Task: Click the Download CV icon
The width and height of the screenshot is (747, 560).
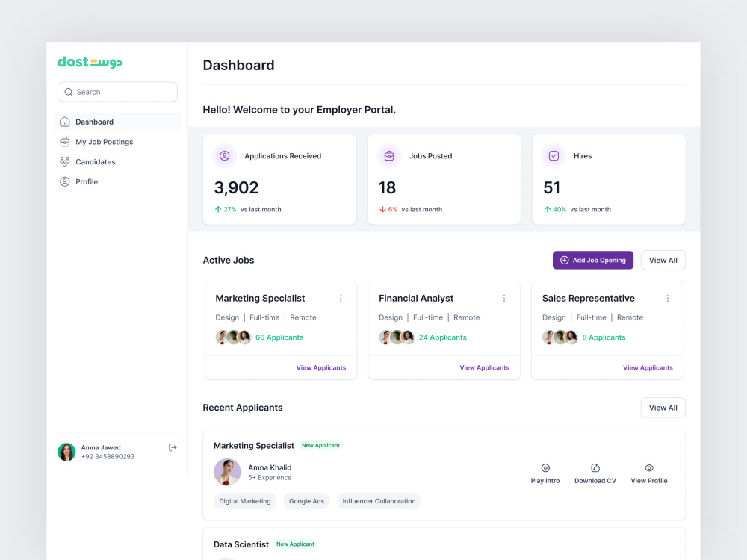Action: pos(595,468)
